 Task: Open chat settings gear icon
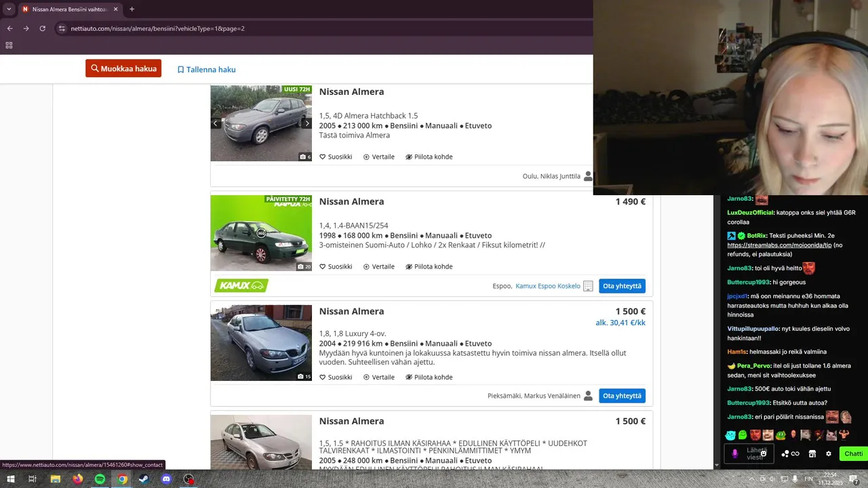pos(829,453)
